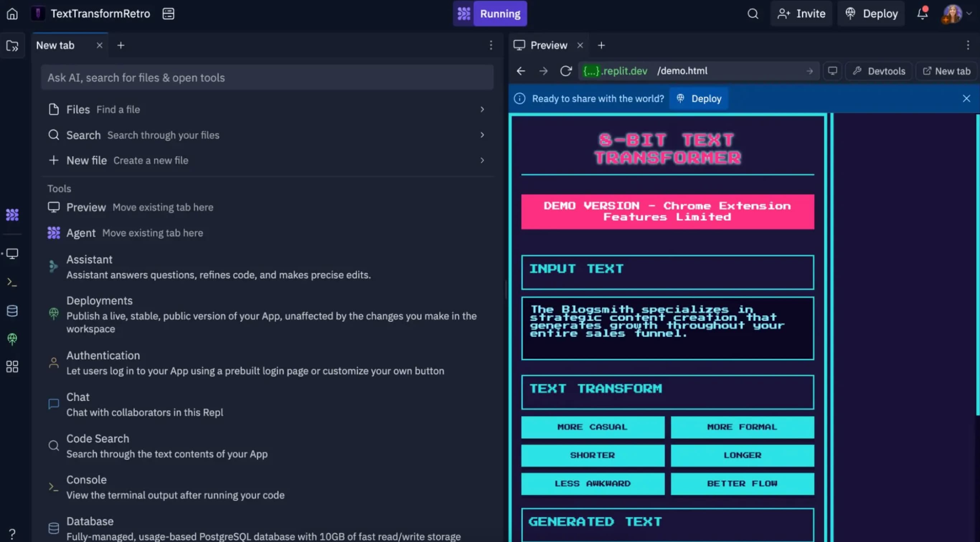Click Deploy in the share banner

point(699,99)
